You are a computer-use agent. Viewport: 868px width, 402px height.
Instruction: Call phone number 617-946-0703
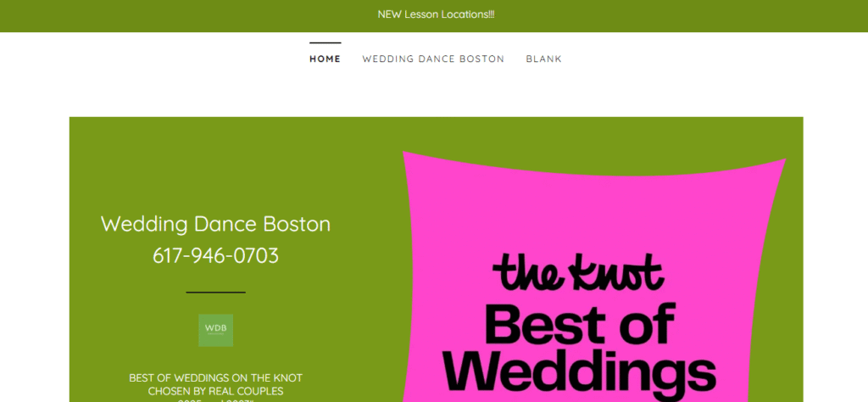click(215, 255)
